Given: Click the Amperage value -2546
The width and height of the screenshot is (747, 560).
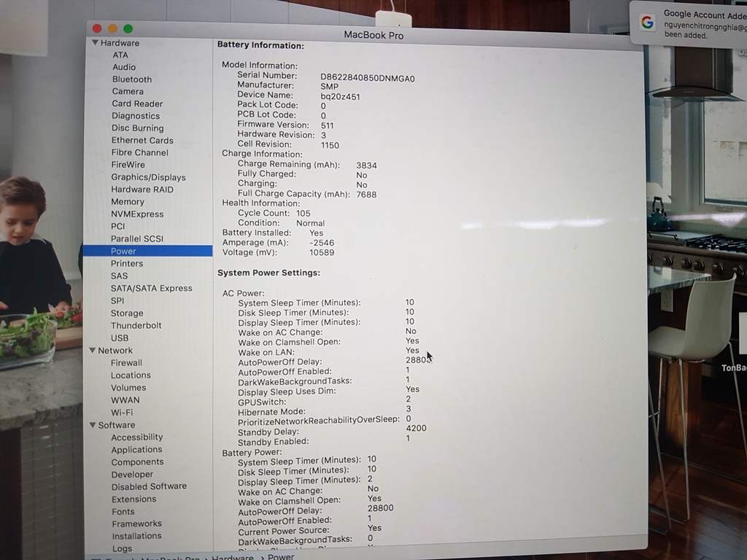Looking at the screenshot, I should 322,243.
